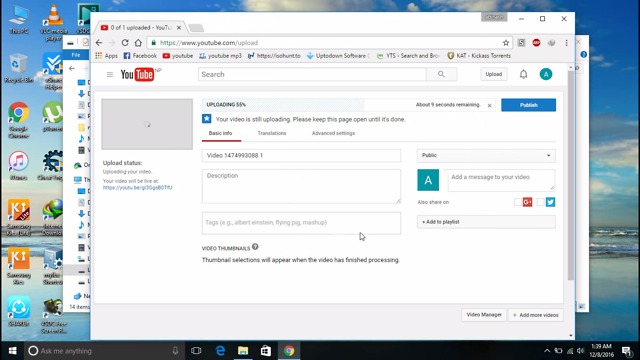Reload the YouTube upload page
The width and height of the screenshot is (640, 360).
[125, 42]
